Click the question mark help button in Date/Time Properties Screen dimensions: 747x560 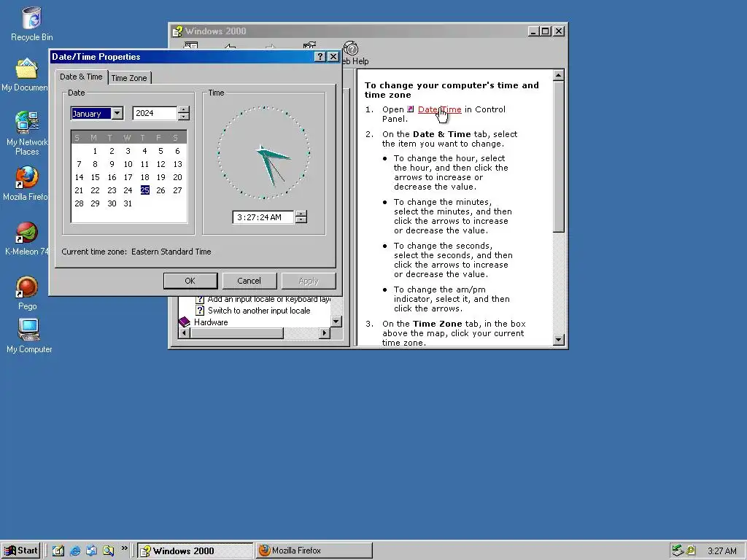320,57
